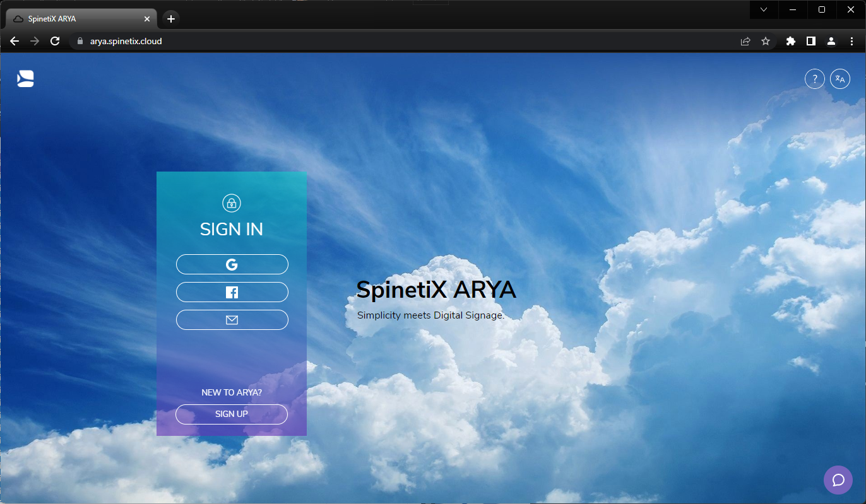Bookmark the page with the star icon
This screenshot has height=504, width=866.
(766, 41)
